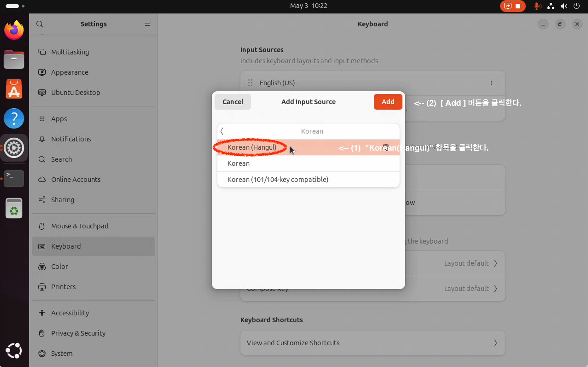588x367 pixels.
Task: Click the volume icon in top bar
Action: [x=564, y=6]
